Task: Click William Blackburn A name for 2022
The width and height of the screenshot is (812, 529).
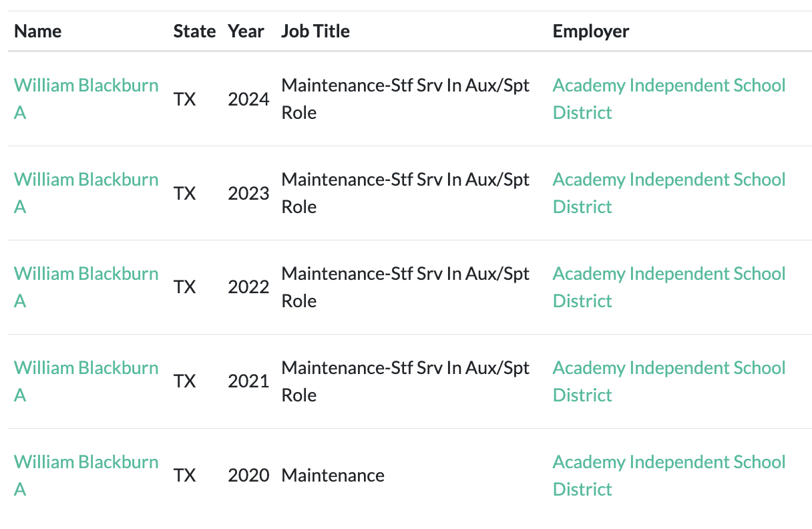Action: pos(86,275)
